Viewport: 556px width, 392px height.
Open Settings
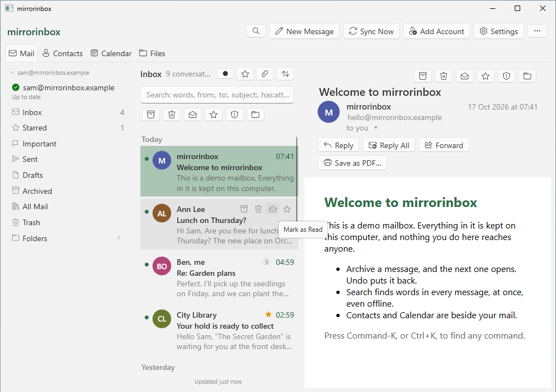(499, 31)
